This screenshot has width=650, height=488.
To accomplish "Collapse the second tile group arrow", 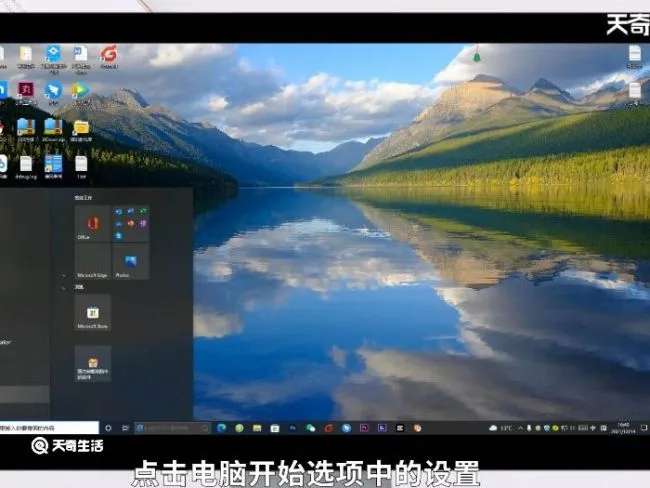I will click(x=63, y=287).
